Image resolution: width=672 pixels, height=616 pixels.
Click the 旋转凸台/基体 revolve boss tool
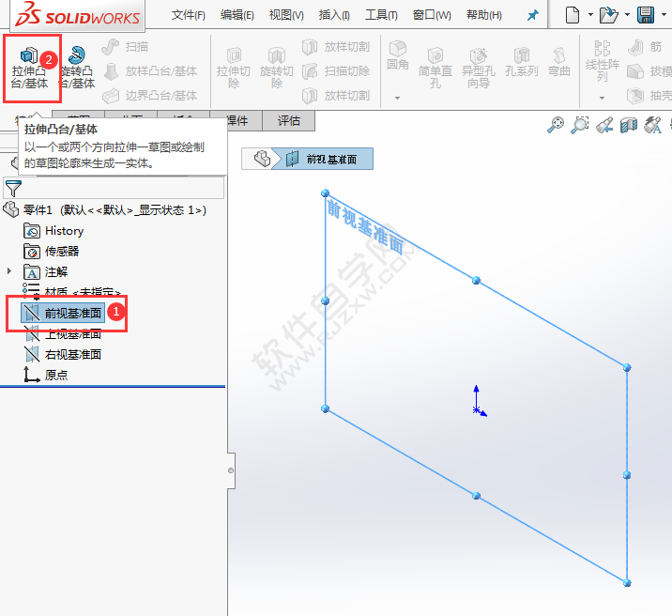[x=77, y=68]
